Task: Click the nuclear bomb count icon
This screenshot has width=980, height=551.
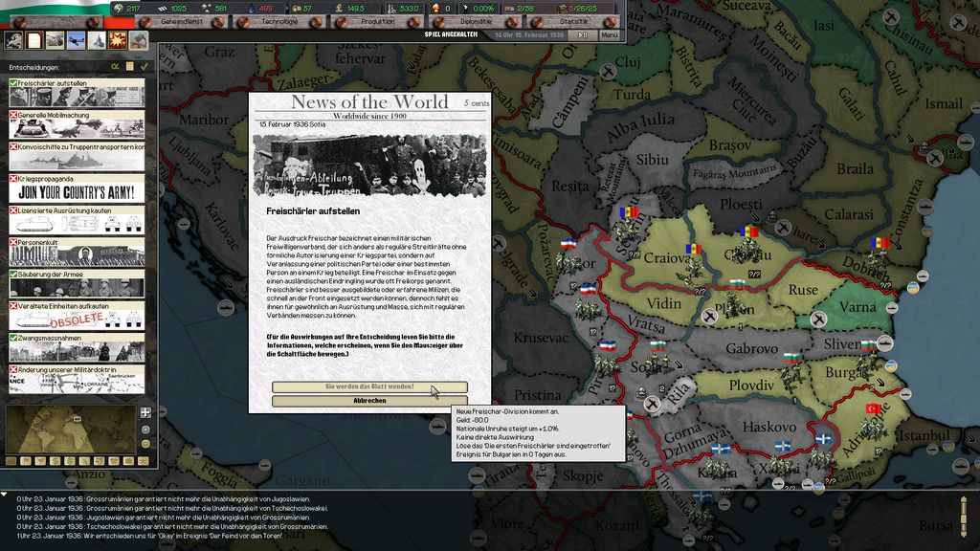Action: pyautogui.click(x=435, y=8)
